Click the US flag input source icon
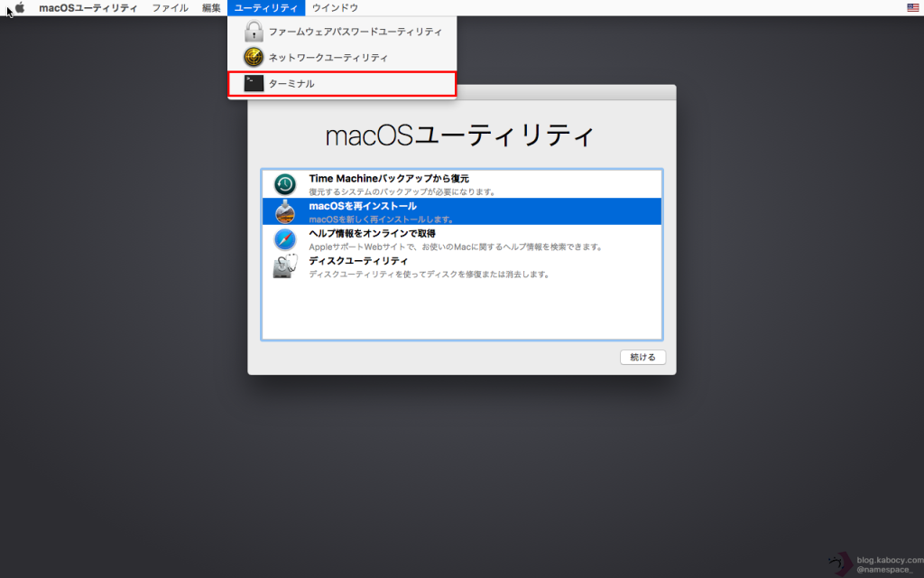The image size is (924, 578). 912,8
